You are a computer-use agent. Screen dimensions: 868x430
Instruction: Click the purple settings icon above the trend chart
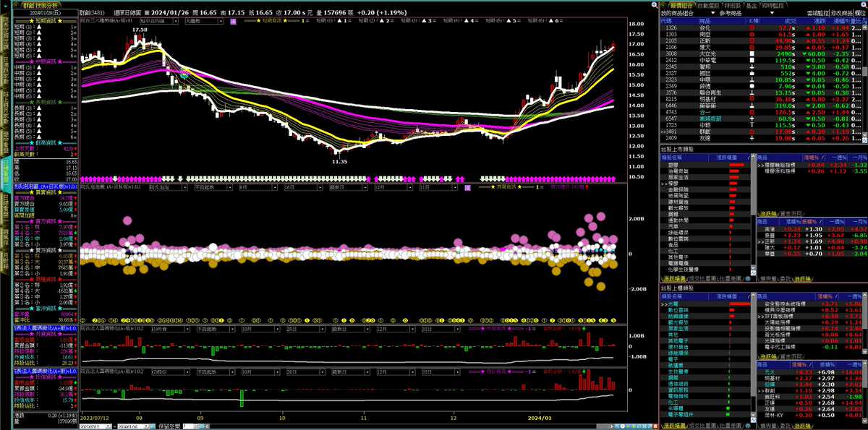click(x=233, y=22)
